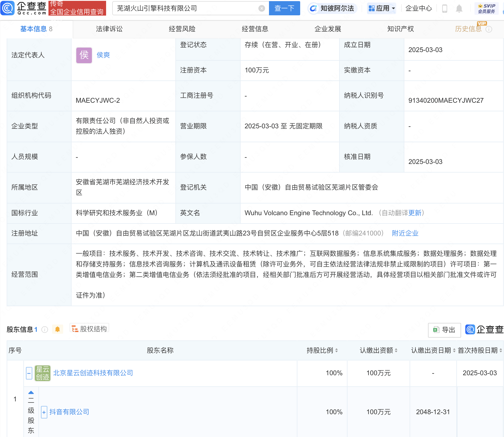The image size is (504, 437).
Task: Switch to 经营信息 tab
Action: [x=255, y=29]
